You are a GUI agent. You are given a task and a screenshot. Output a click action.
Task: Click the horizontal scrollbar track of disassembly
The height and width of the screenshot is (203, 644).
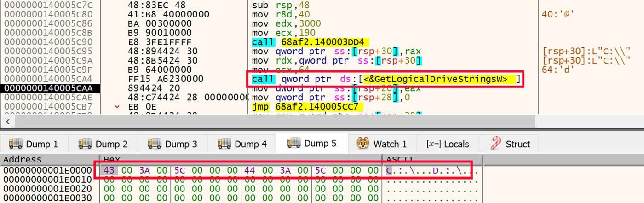point(276,122)
